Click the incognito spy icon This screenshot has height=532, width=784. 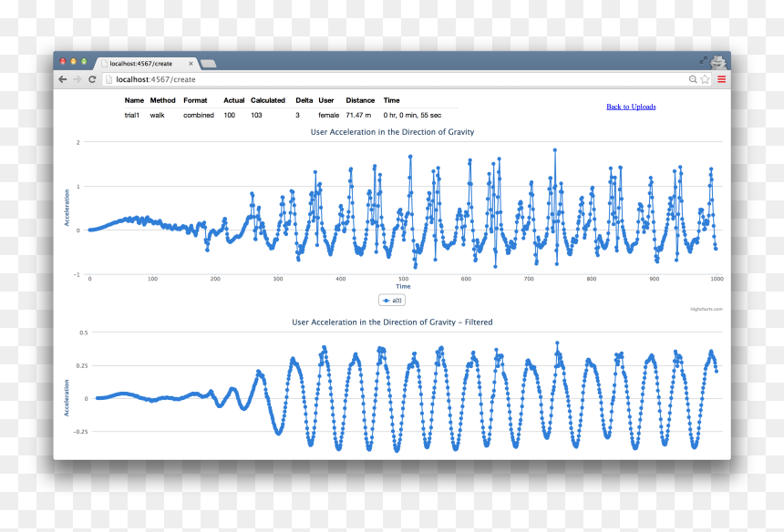point(718,61)
